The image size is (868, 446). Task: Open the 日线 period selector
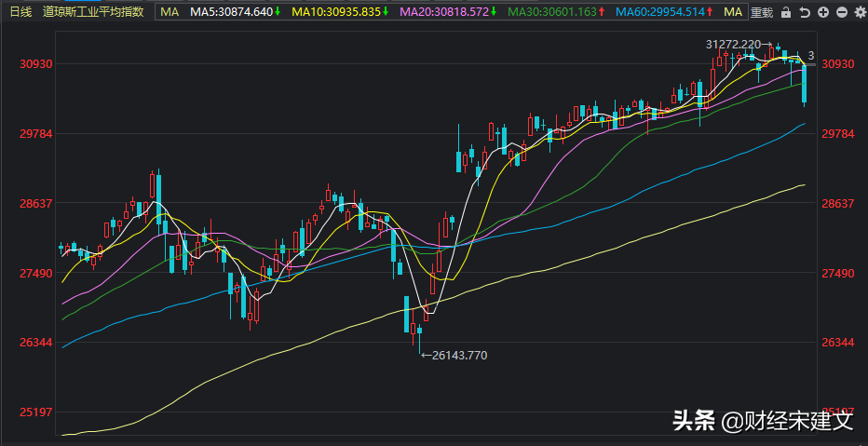point(20,12)
